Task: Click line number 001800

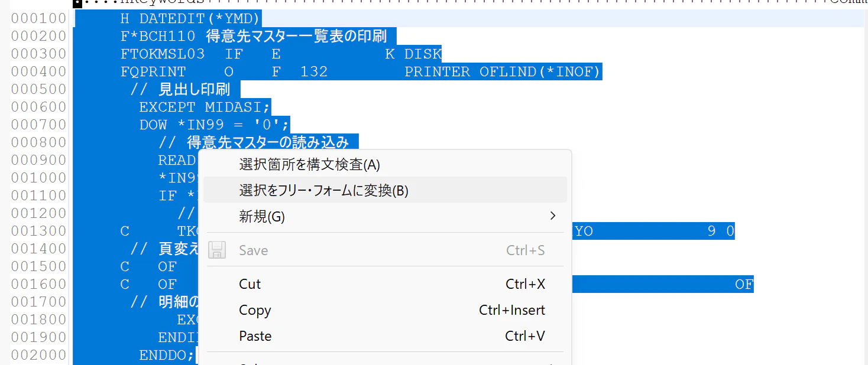Action: pyautogui.click(x=38, y=320)
